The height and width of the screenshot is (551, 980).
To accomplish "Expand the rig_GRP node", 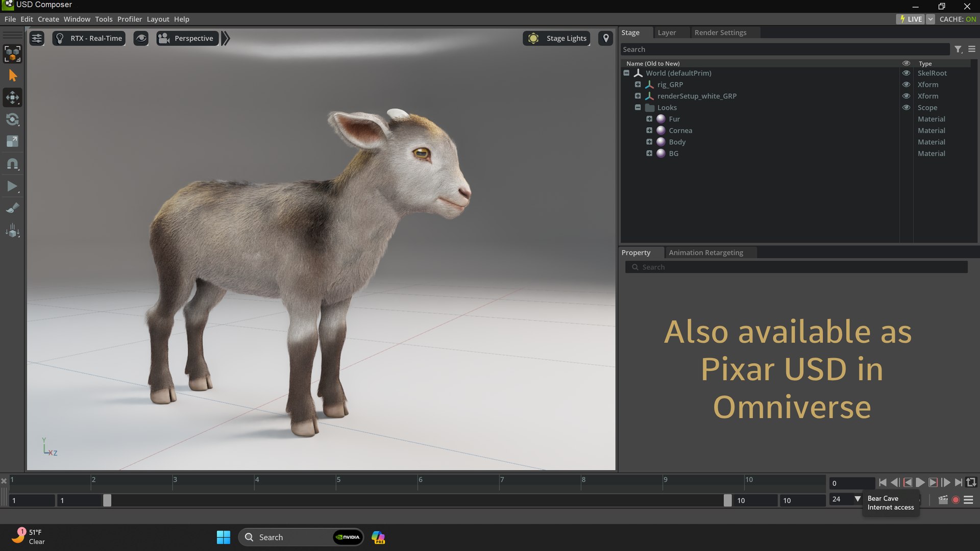I will click(x=638, y=85).
